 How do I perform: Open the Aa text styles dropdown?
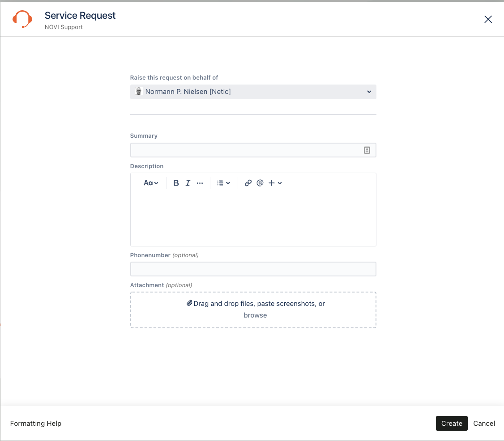click(x=151, y=183)
